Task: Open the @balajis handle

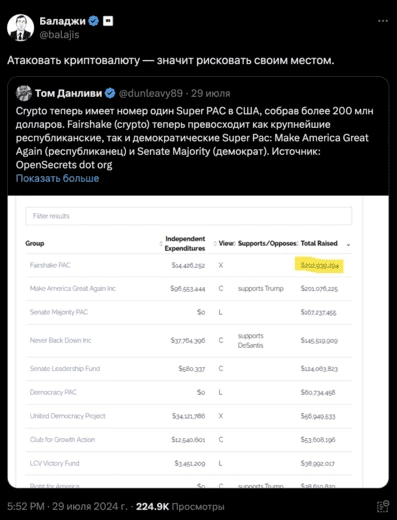Action: (59, 35)
